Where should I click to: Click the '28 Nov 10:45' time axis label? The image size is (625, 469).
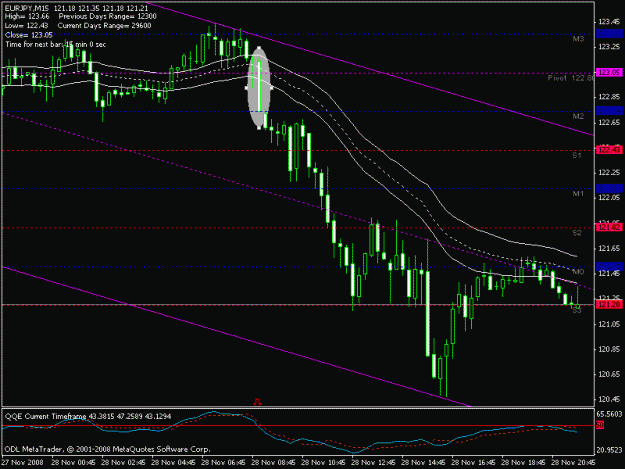coord(323,463)
